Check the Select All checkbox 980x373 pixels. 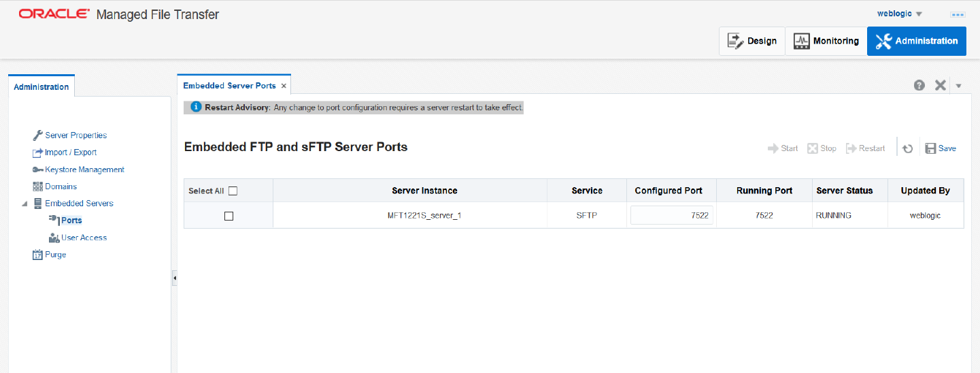point(233,191)
